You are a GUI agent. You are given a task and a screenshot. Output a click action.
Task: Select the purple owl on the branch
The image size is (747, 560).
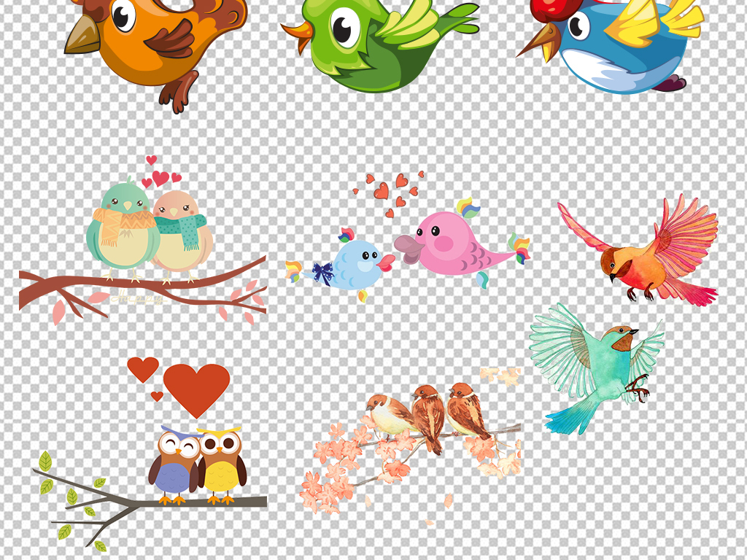pyautogui.click(x=176, y=463)
